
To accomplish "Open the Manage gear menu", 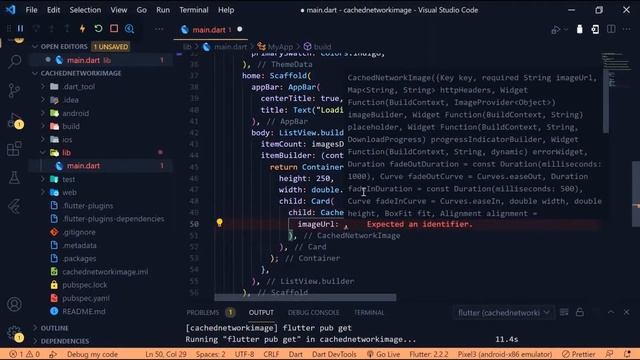I will coord(14,333).
